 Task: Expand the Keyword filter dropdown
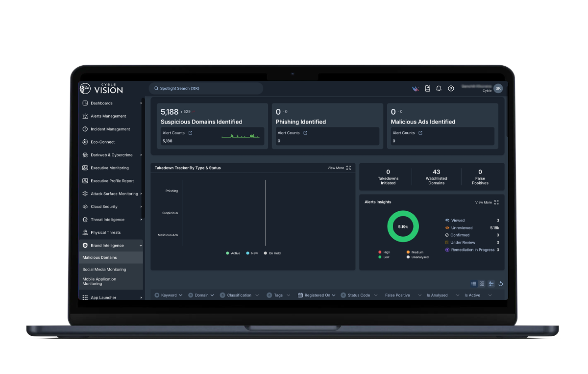pos(168,296)
